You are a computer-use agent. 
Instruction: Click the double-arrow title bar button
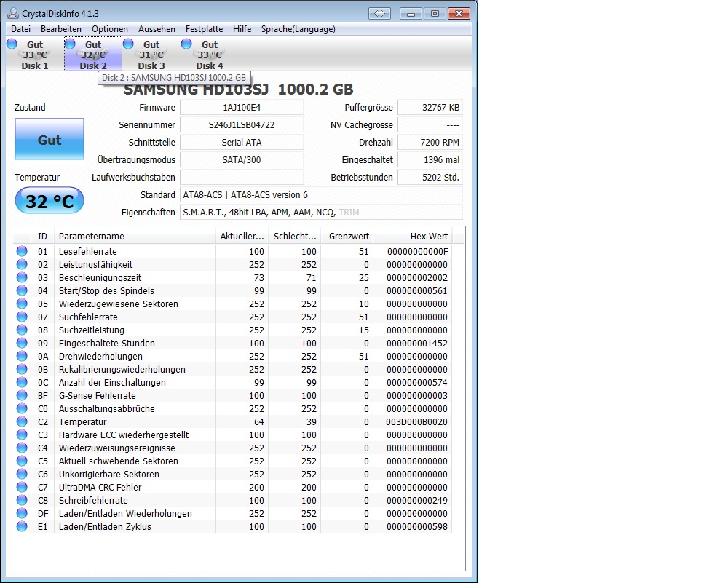(380, 13)
